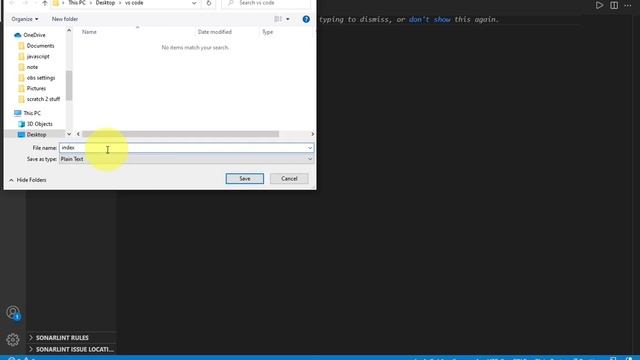Click the navigation pane scroll down arrow
The width and height of the screenshot is (640, 360).
[x=69, y=134]
